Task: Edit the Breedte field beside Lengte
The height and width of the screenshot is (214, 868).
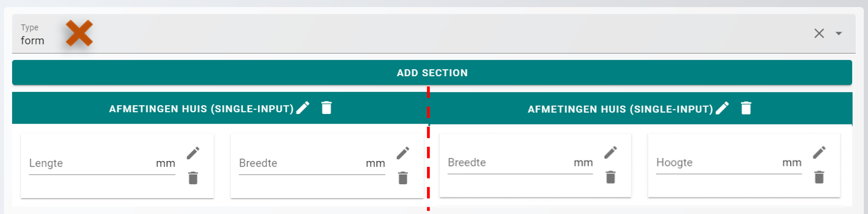Action: [x=403, y=153]
